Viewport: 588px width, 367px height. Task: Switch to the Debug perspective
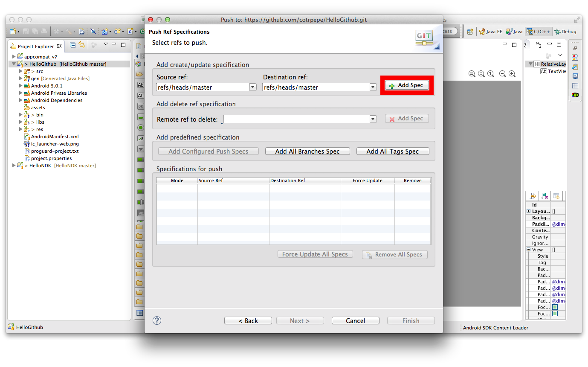565,32
